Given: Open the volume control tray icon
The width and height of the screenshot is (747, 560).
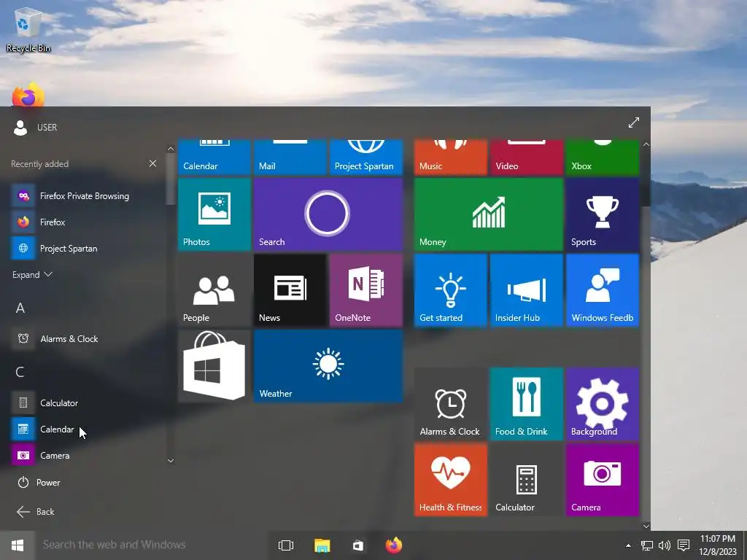Looking at the screenshot, I should click(664, 545).
